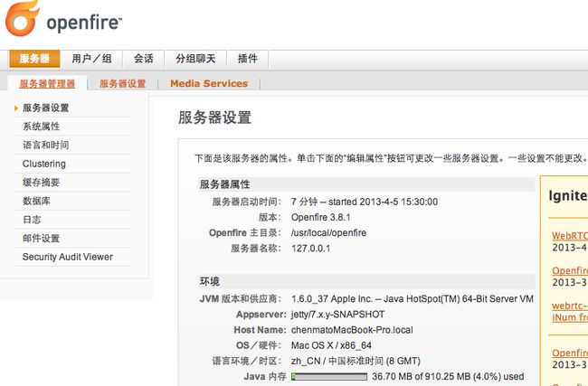The image size is (588, 386).
Task: Open the 服务器 main tab
Action: (x=34, y=59)
